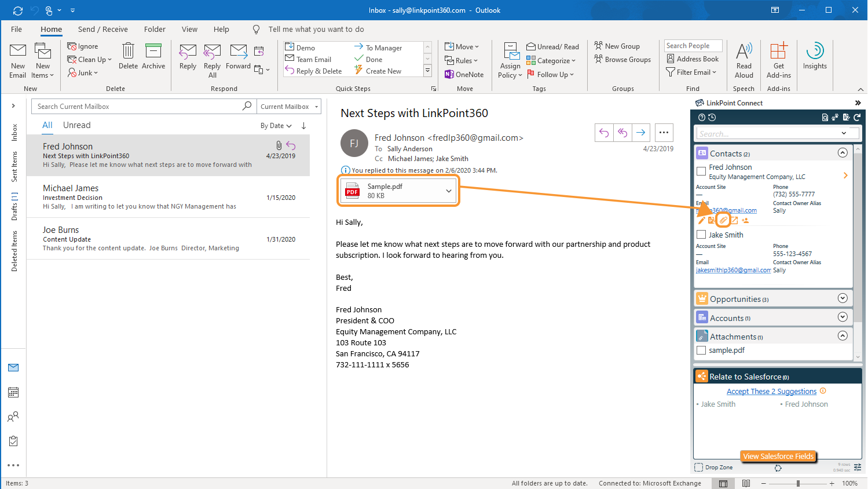Check the Fred Johnson contact checkbox
The height and width of the screenshot is (489, 868).
(x=701, y=171)
